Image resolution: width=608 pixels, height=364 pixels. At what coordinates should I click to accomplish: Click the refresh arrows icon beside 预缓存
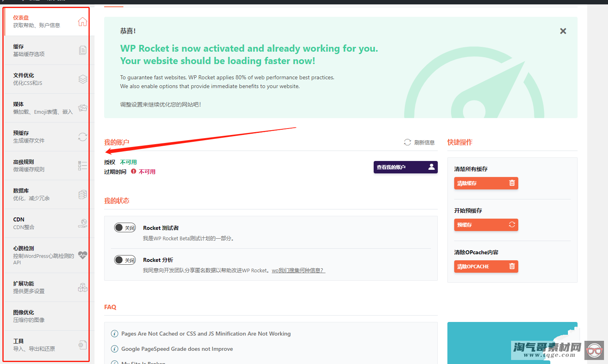click(x=83, y=137)
